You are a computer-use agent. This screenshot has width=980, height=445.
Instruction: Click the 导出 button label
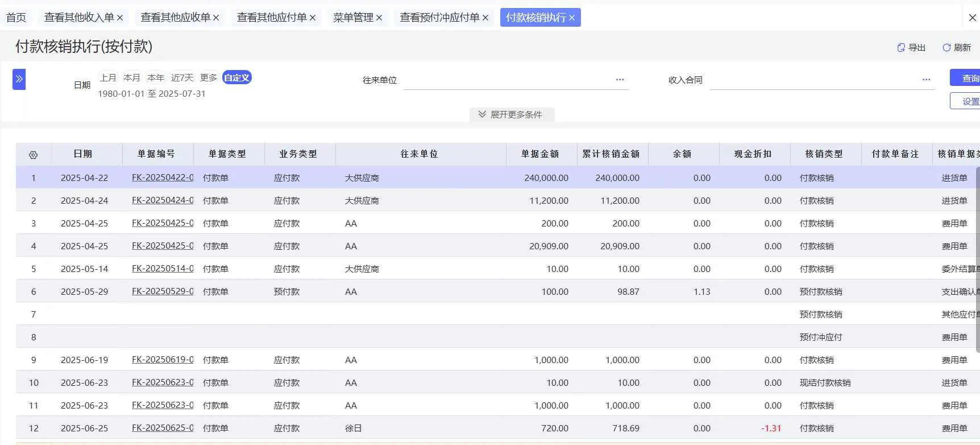[x=917, y=48]
